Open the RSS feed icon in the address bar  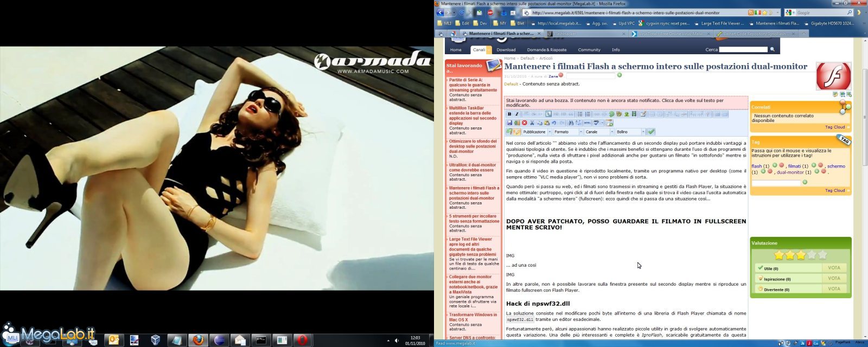click(x=751, y=12)
